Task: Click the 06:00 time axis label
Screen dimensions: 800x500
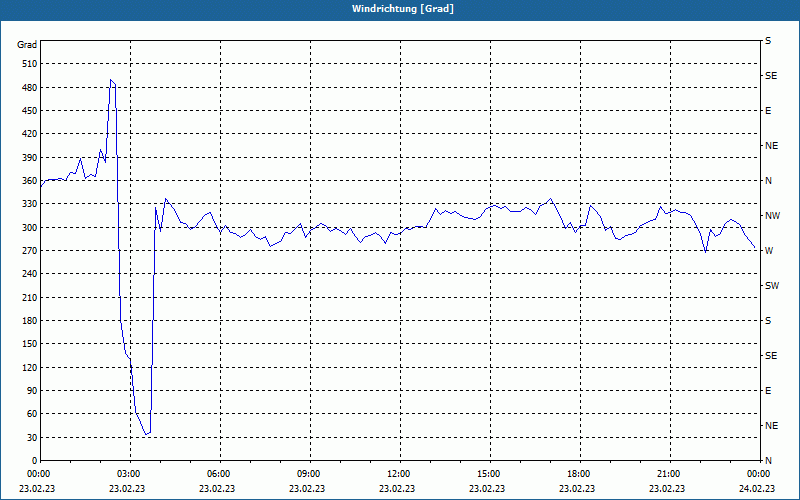Action: pos(217,474)
